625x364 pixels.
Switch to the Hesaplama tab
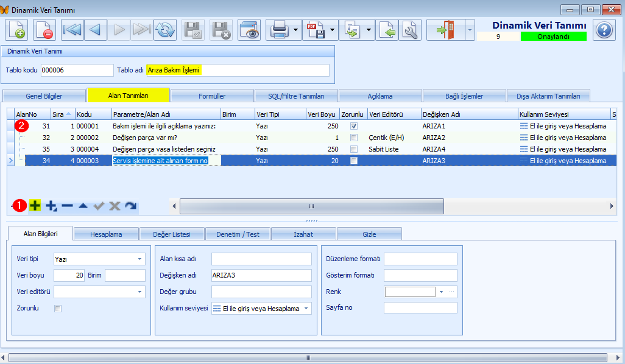pyautogui.click(x=106, y=234)
